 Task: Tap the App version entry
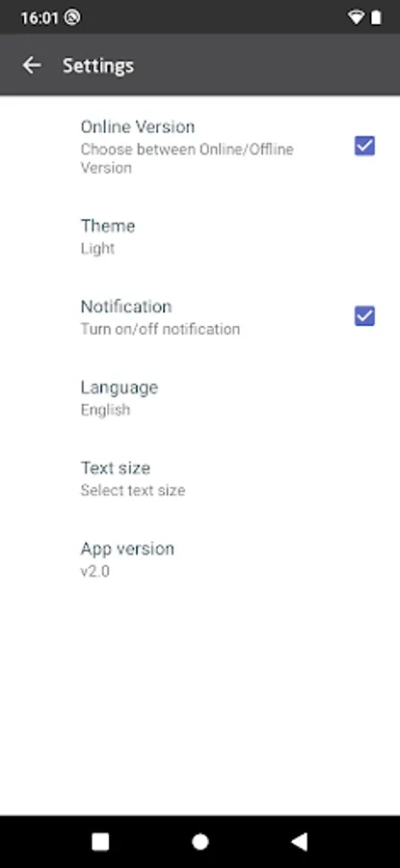tap(200, 559)
